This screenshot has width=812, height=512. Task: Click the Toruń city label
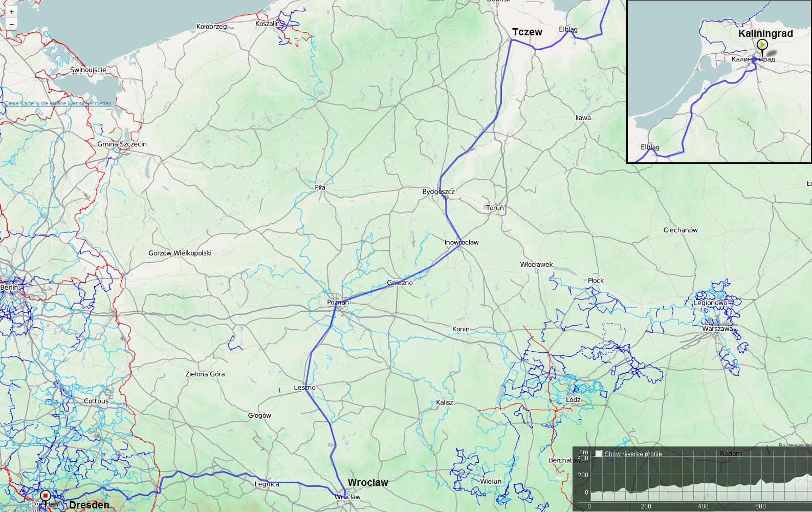[495, 208]
